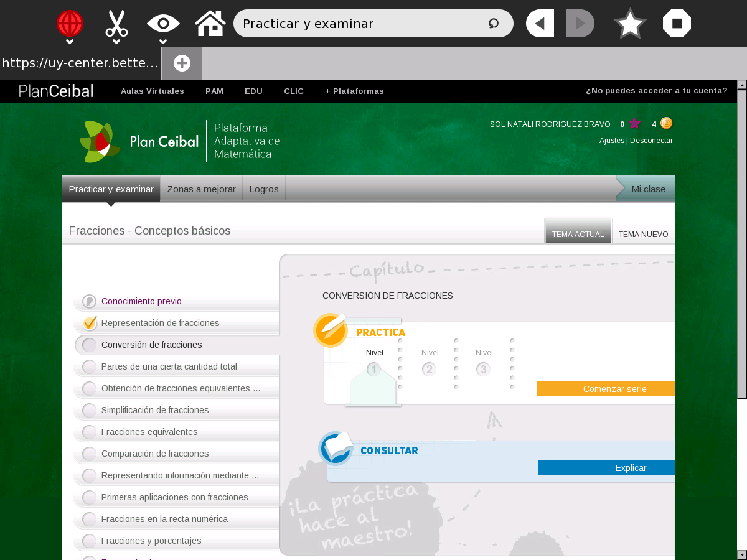Click the reload icon in address field
The image size is (747, 560).
click(494, 24)
